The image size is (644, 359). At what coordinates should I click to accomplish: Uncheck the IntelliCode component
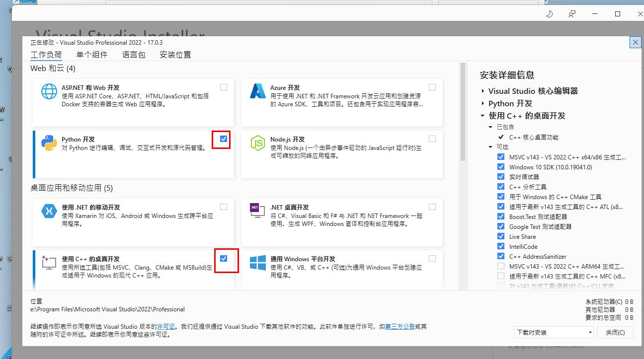coord(501,246)
